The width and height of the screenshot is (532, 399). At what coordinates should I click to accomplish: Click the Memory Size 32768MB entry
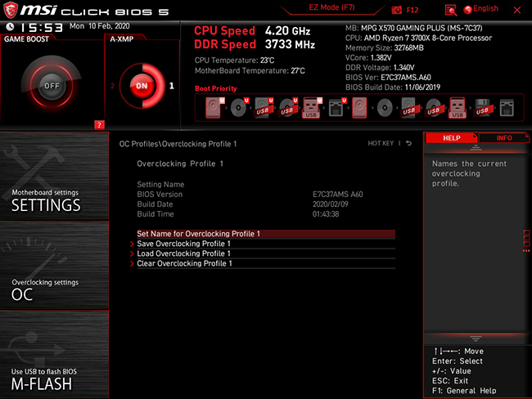tap(385, 47)
